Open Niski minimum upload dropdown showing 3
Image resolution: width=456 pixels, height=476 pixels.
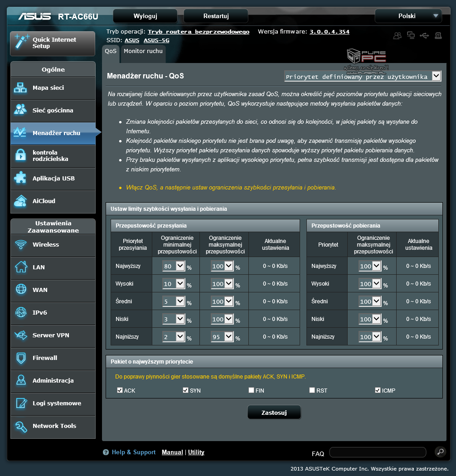[173, 319]
